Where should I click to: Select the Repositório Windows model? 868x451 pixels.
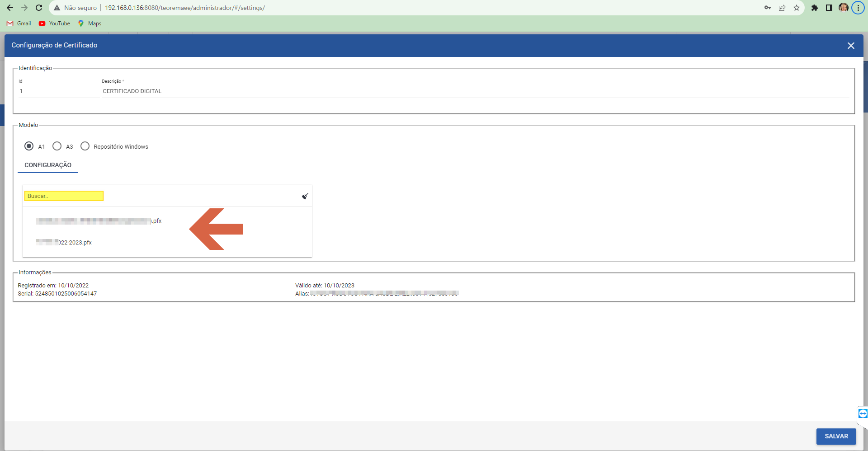85,146
